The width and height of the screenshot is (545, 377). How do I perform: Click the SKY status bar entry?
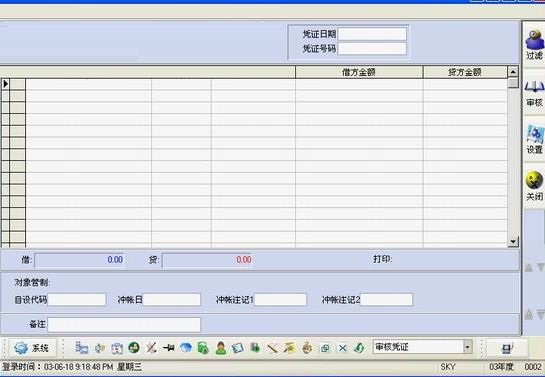coord(448,367)
